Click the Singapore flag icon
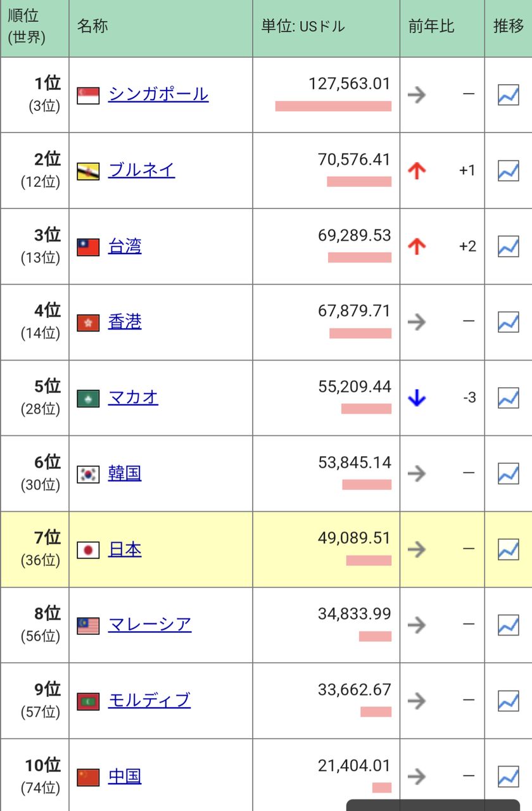 click(88, 96)
